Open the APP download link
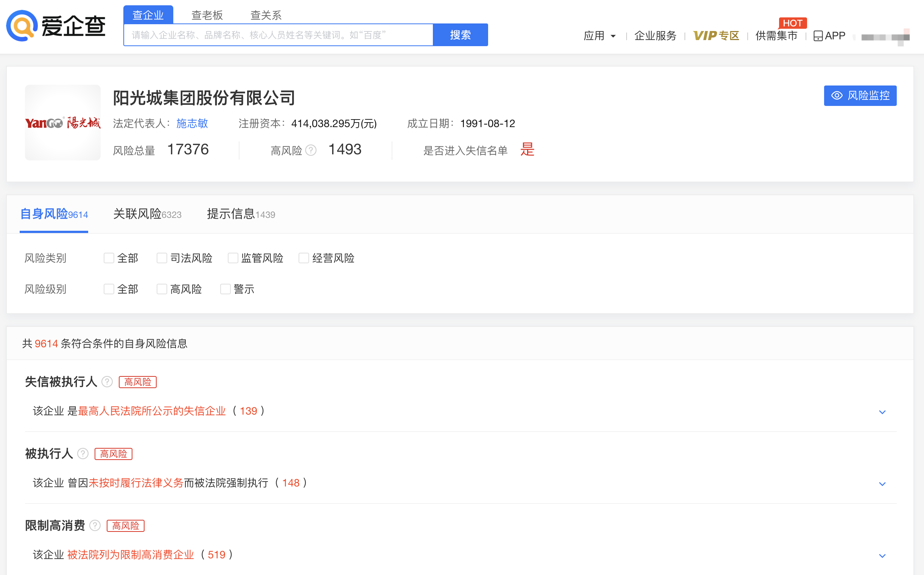The height and width of the screenshot is (575, 924). click(x=829, y=36)
